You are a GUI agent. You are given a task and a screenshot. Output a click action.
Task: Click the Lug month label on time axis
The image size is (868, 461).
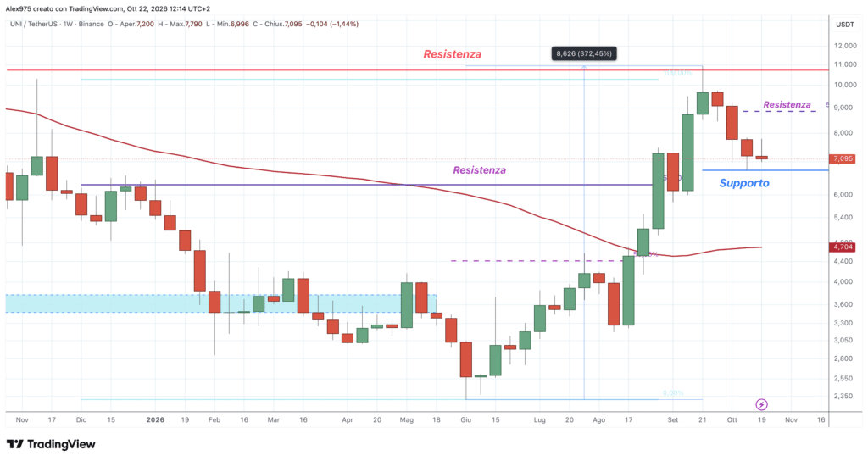click(540, 420)
